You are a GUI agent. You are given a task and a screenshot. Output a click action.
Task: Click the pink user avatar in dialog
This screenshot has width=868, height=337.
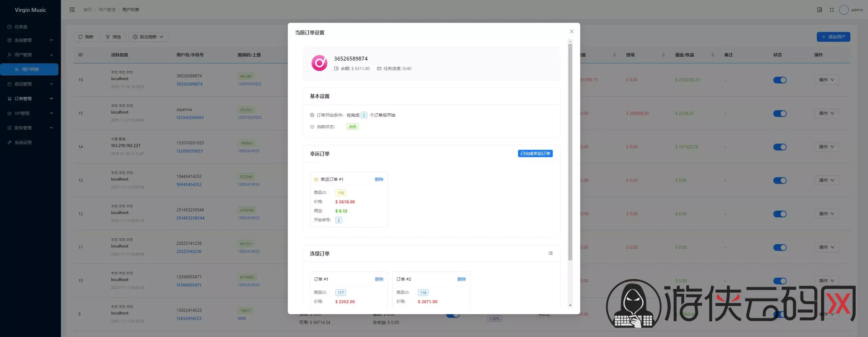(319, 63)
